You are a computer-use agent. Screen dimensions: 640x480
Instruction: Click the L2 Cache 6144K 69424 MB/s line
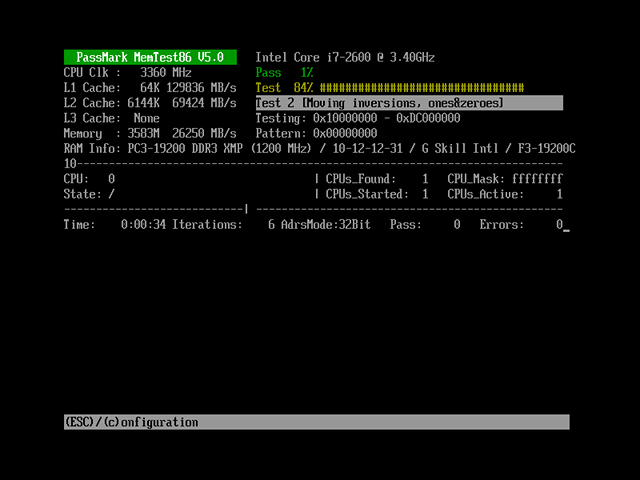coord(150,103)
